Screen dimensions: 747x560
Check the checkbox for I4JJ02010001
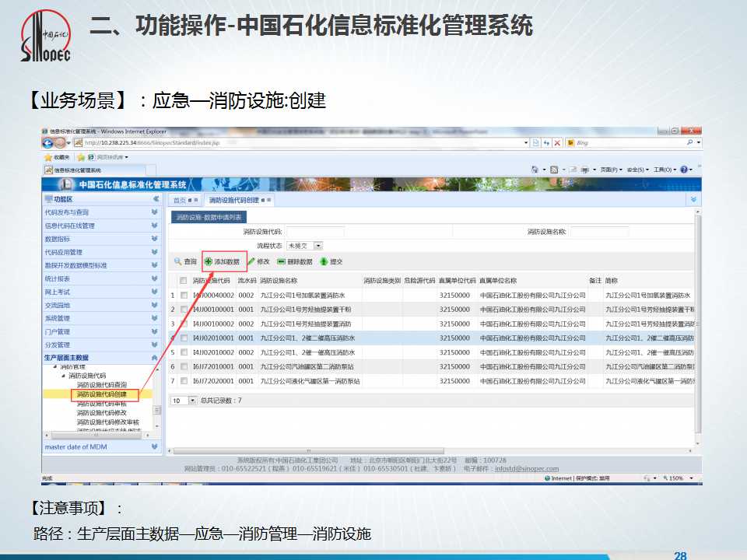(x=184, y=338)
